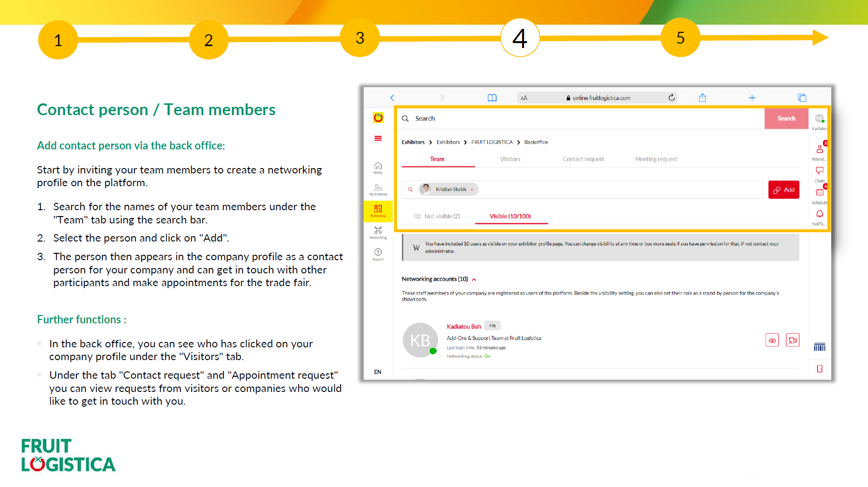Click the magnifier icon in top search bar
The width and height of the screenshot is (868, 487).
(x=405, y=119)
